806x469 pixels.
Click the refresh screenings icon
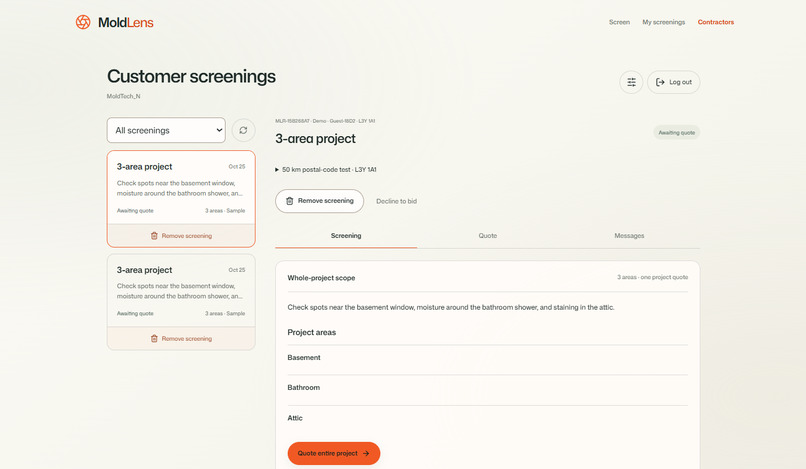[243, 131]
